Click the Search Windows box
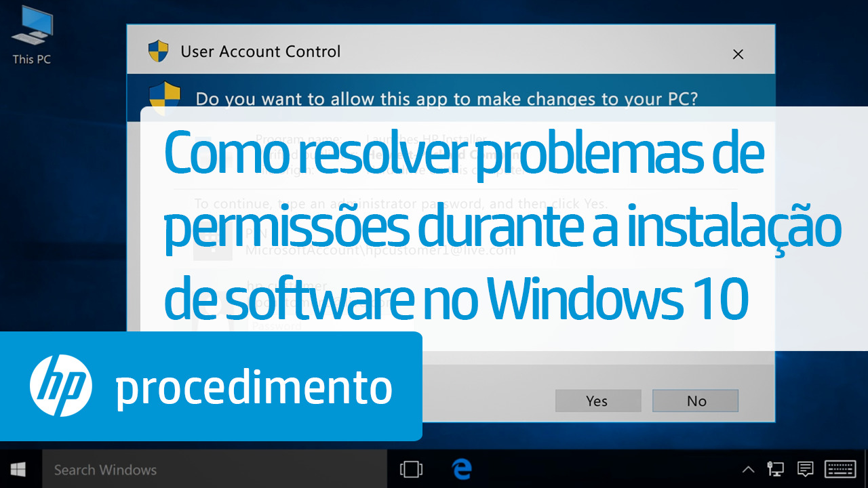868x488 pixels. coord(215,469)
